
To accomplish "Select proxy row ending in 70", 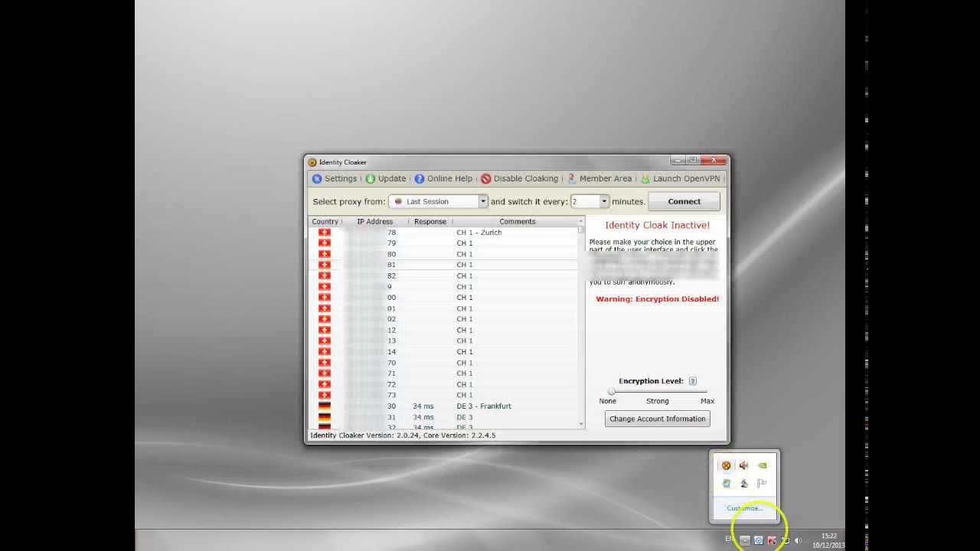I will coord(443,363).
